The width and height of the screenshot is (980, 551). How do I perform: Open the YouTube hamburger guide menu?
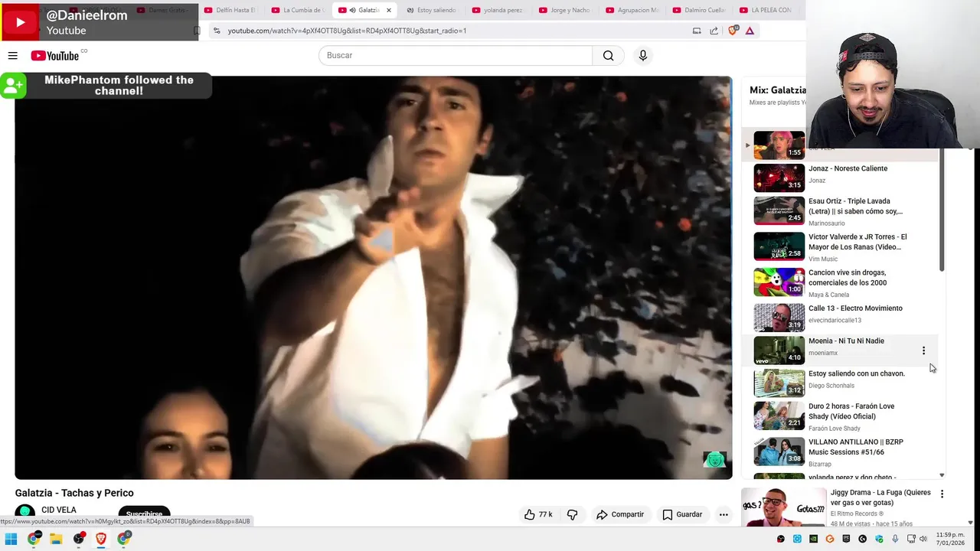13,55
